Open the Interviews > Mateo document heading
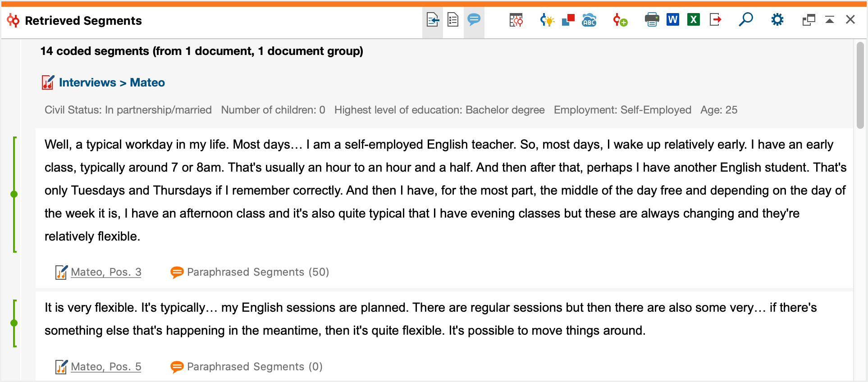868x382 pixels. pyautogui.click(x=112, y=82)
